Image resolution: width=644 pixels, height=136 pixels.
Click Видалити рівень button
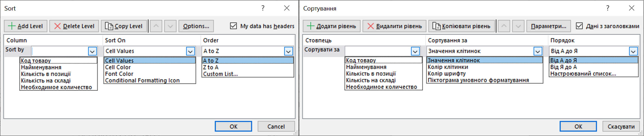394,26
